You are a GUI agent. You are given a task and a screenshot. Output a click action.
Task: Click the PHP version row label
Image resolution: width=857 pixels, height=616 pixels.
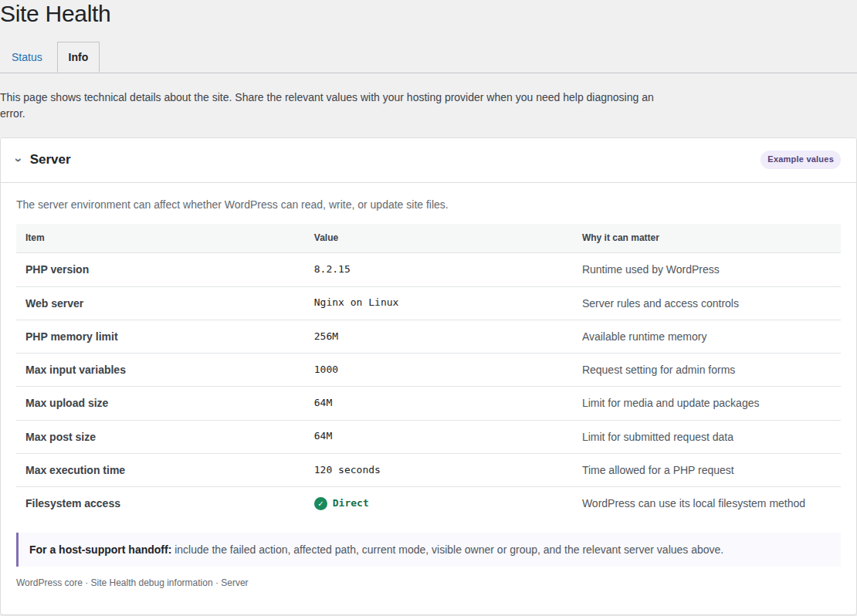click(57, 269)
